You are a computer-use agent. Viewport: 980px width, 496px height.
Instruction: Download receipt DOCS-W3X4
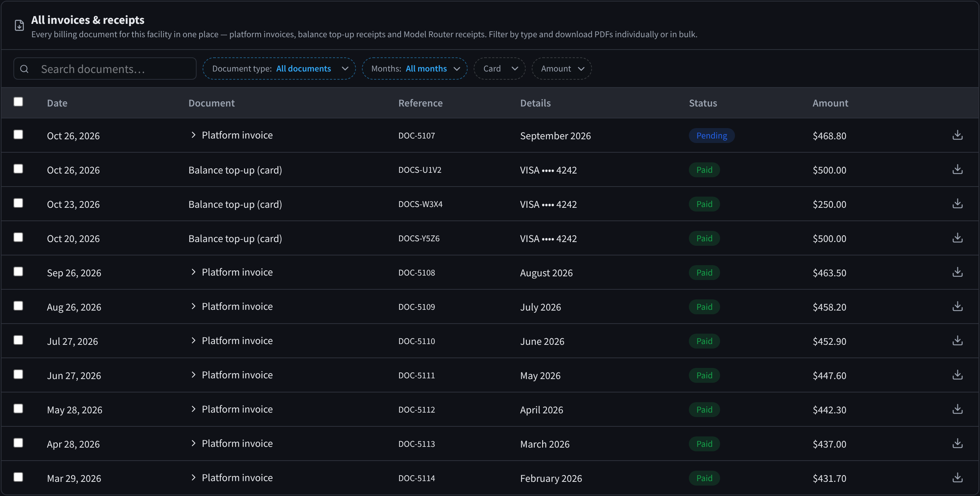point(957,203)
